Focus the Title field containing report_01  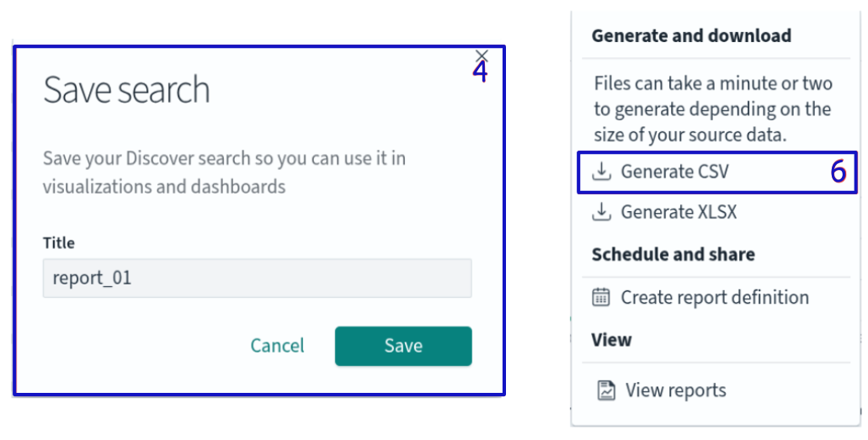pos(257,278)
